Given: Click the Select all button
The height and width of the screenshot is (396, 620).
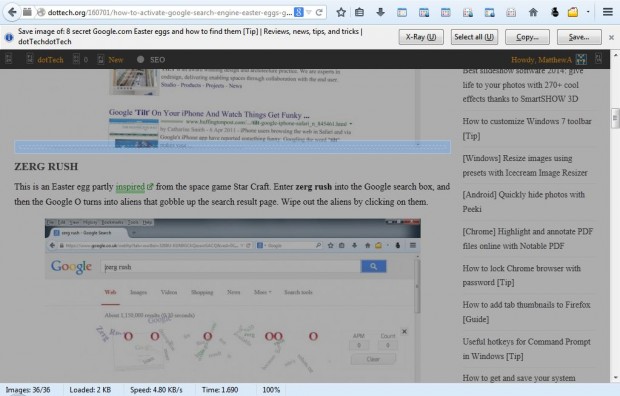Looking at the screenshot, I should (474, 37).
